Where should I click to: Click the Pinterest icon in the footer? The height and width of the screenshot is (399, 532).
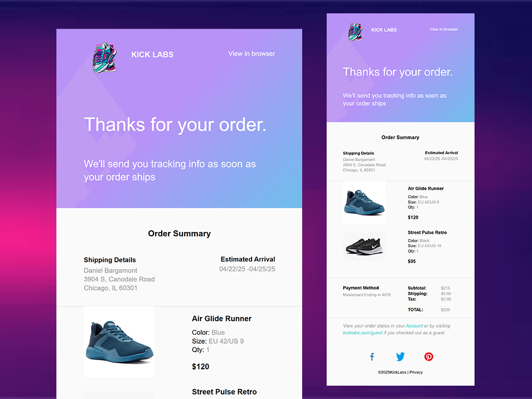428,356
